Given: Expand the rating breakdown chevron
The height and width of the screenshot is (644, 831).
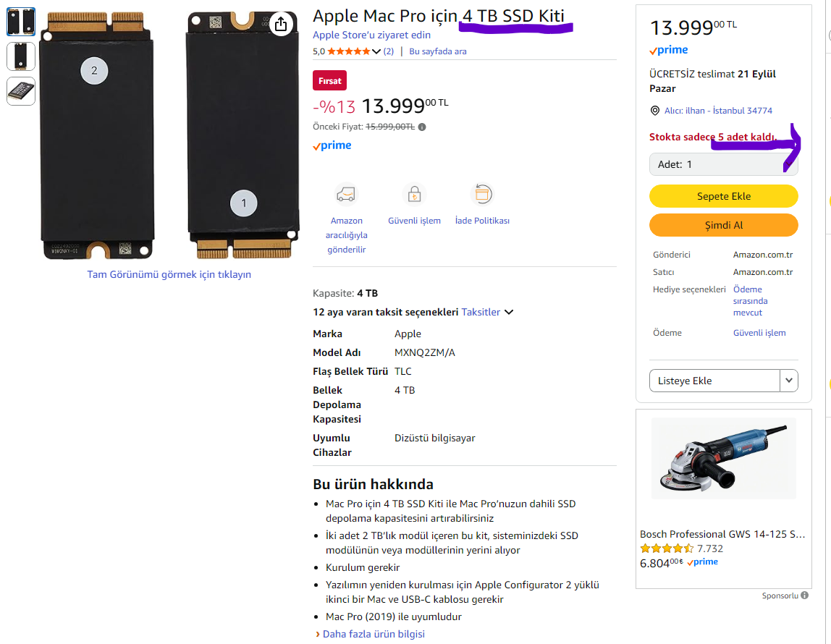Looking at the screenshot, I should point(376,51).
